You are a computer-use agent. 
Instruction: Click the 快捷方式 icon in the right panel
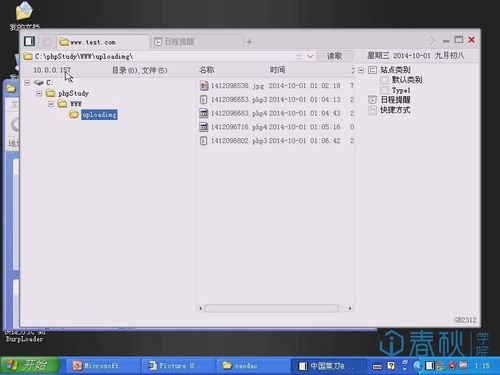(x=372, y=110)
